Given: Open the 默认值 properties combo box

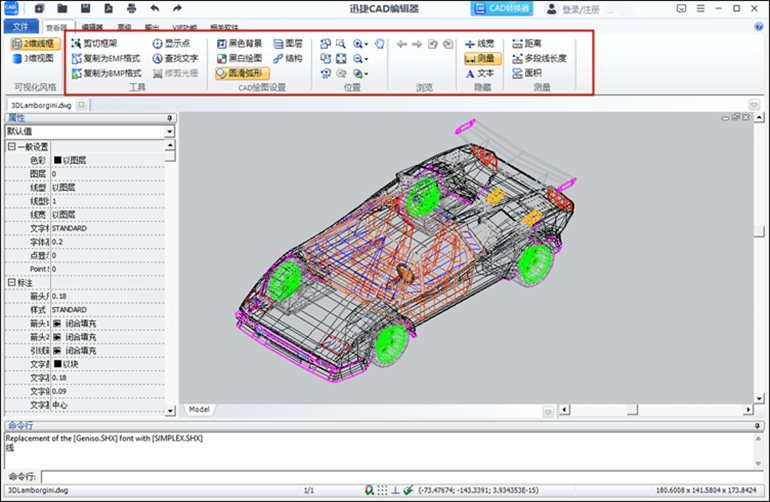Looking at the screenshot, I should pos(90,131).
